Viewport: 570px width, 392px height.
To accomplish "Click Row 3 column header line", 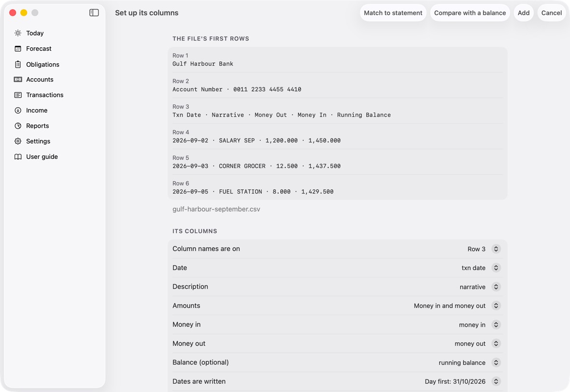I will (x=281, y=115).
